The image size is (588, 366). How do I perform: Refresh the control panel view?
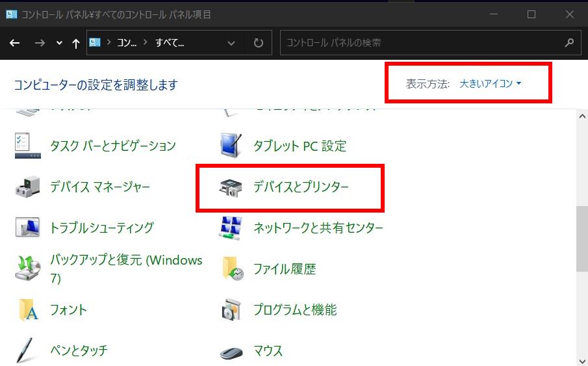point(259,43)
